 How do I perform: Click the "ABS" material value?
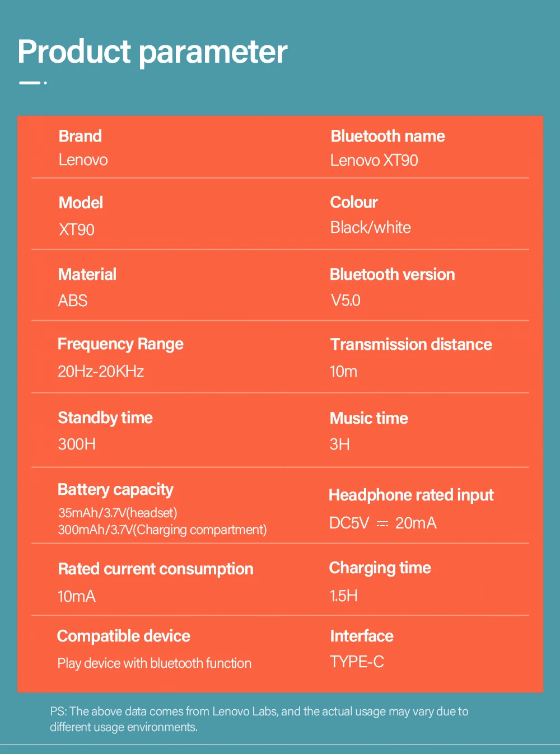pyautogui.click(x=73, y=301)
